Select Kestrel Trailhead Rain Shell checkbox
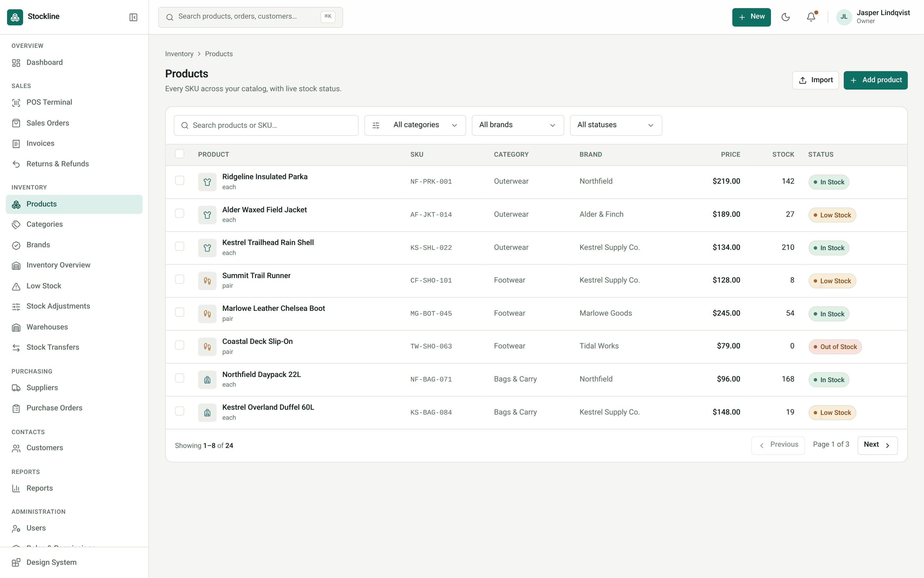The image size is (924, 578). (x=179, y=246)
